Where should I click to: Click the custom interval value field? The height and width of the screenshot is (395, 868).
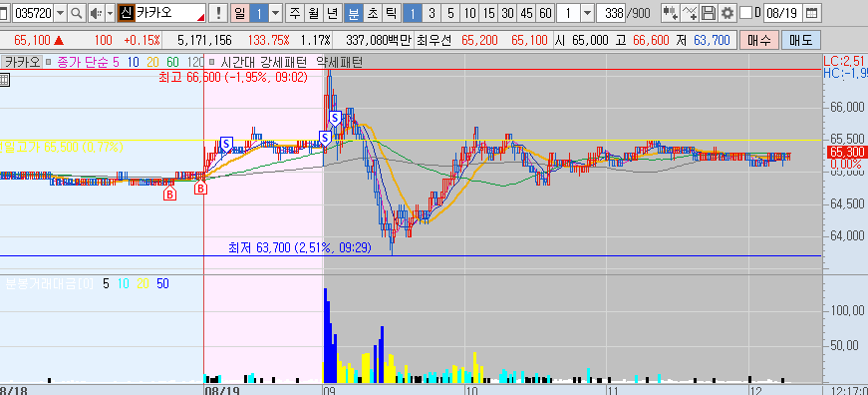tap(568, 13)
